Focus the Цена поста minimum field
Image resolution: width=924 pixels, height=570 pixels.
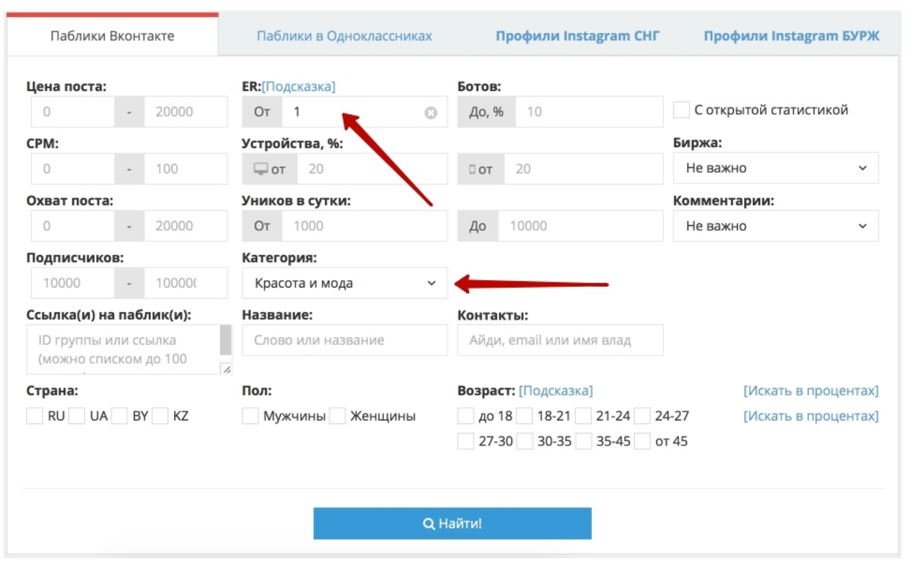73,112
